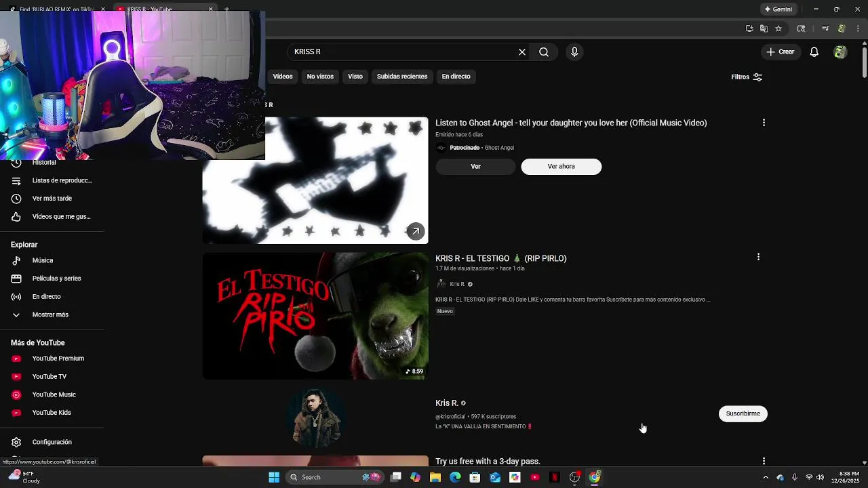
Task: Select the Subidas recientes chip
Action: point(402,77)
